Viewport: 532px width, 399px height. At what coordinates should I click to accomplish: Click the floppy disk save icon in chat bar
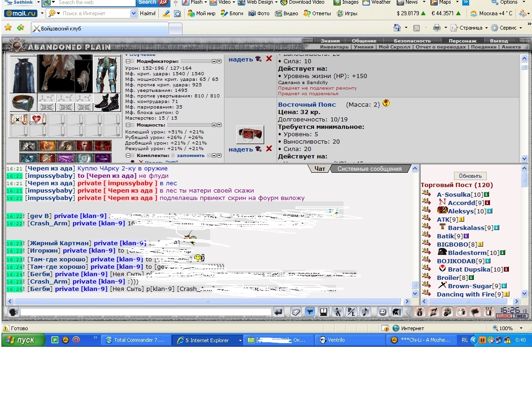(x=323, y=312)
